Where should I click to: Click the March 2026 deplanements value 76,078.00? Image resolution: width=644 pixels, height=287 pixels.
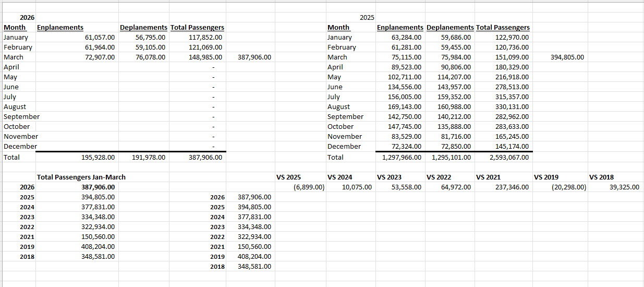pos(150,57)
